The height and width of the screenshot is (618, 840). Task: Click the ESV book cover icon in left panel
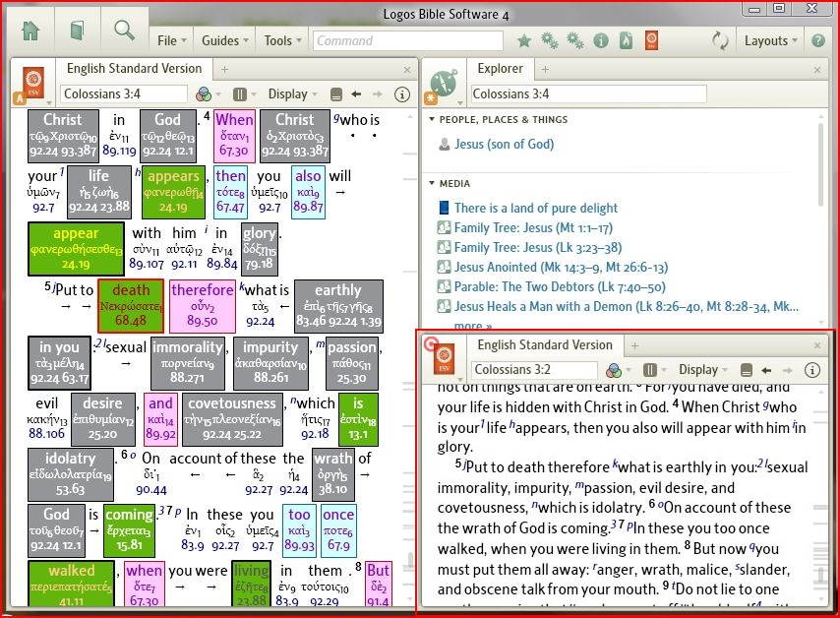point(33,83)
